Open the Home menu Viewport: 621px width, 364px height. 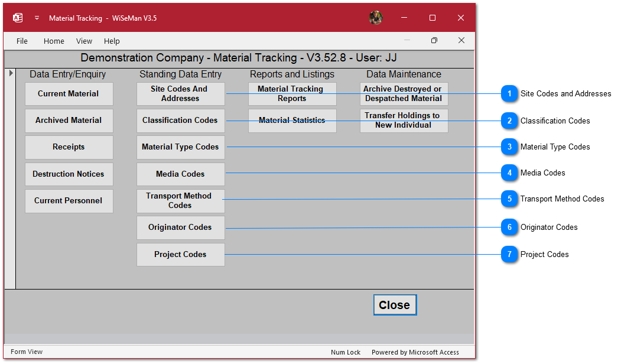click(x=54, y=41)
